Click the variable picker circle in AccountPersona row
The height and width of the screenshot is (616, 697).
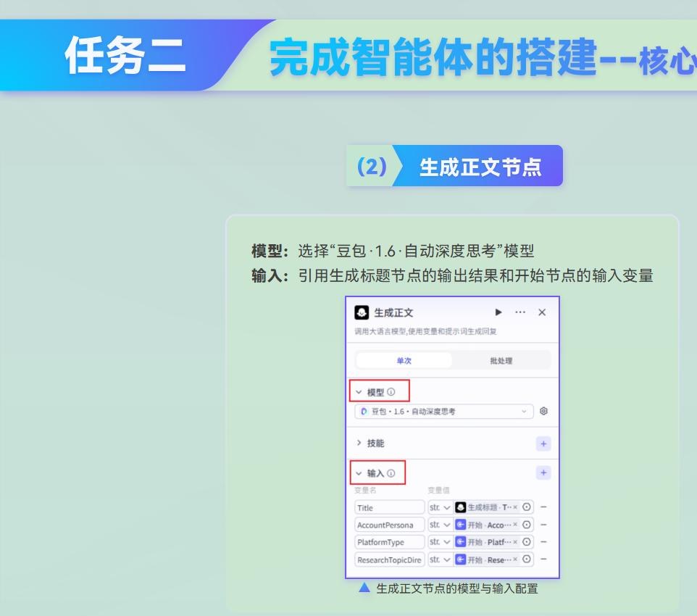[527, 525]
